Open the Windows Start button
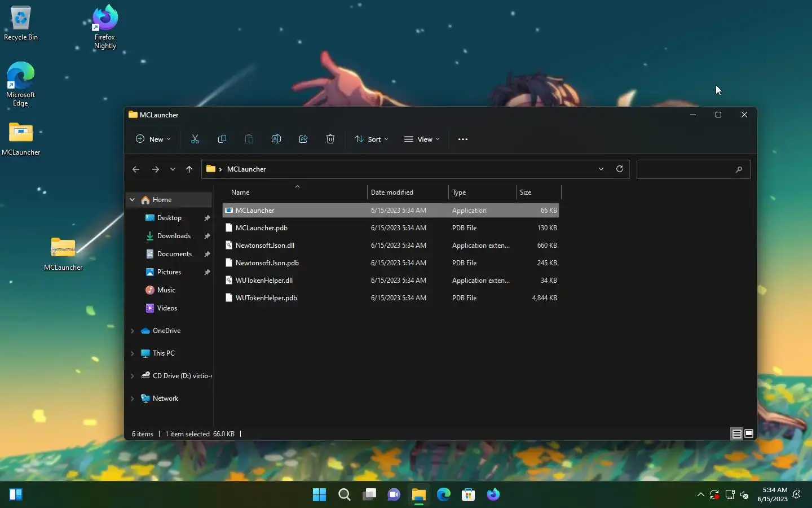Screen dimensions: 812x508 coord(319,494)
